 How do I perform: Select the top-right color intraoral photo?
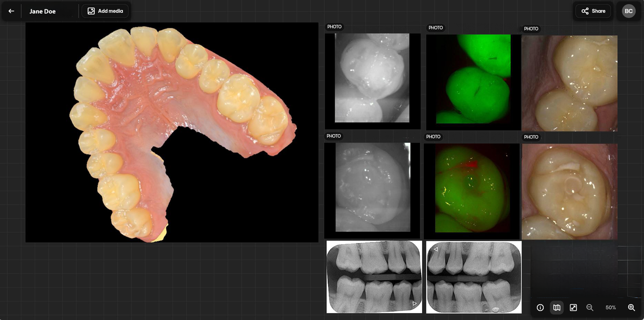click(x=569, y=83)
